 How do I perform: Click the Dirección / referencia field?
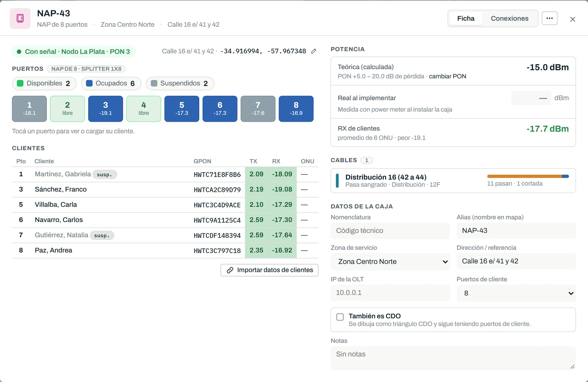pyautogui.click(x=516, y=261)
